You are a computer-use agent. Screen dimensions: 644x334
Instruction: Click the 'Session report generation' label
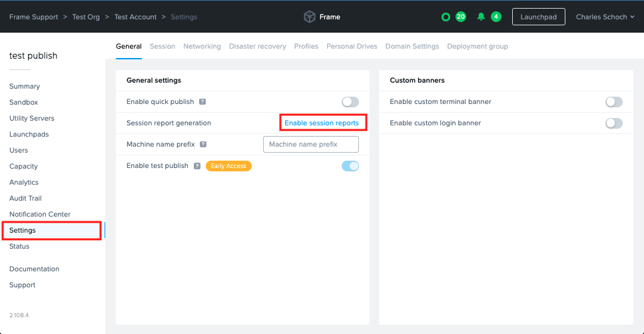[168, 123]
